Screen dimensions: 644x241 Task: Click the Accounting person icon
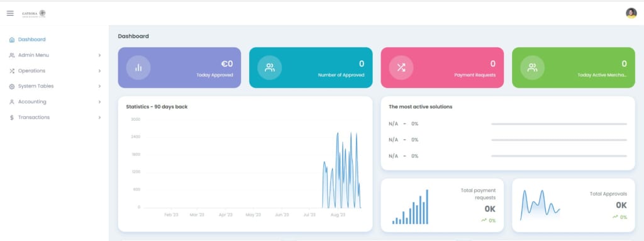(12, 102)
